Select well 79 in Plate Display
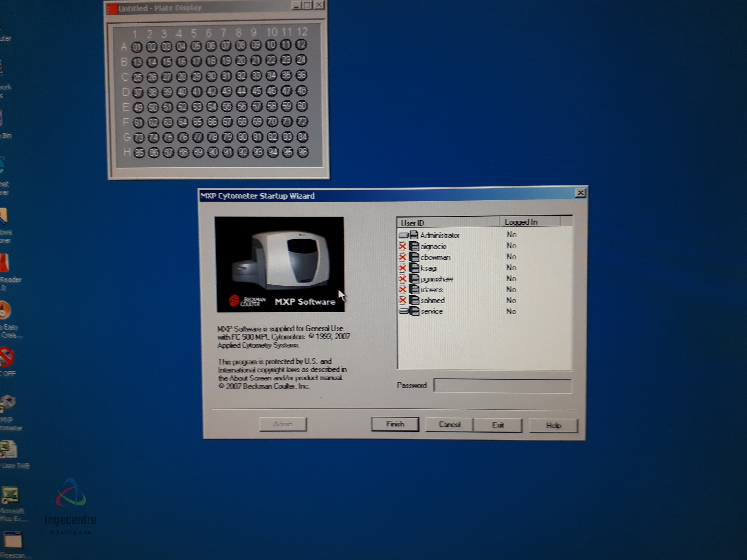 coord(228,137)
